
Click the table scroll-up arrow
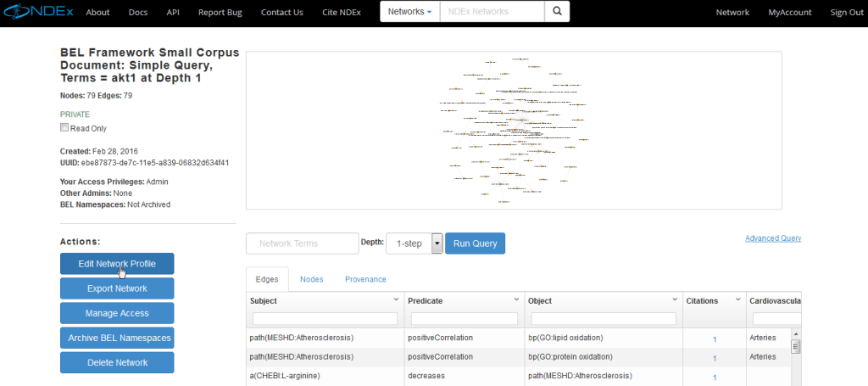tap(796, 334)
